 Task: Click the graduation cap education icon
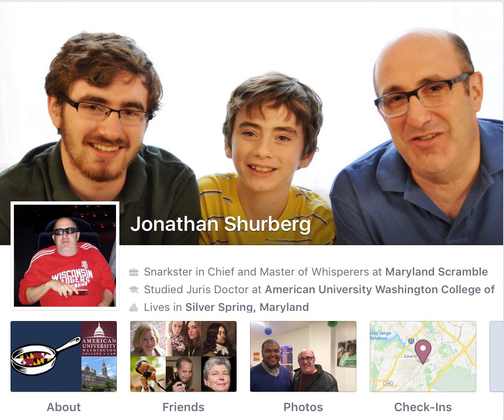(134, 290)
